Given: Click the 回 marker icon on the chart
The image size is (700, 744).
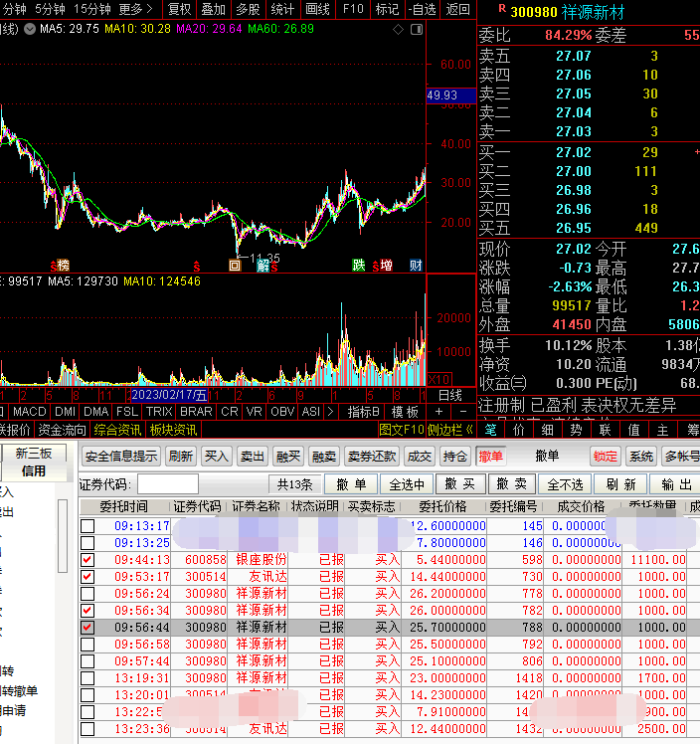Looking at the screenshot, I should (x=235, y=266).
